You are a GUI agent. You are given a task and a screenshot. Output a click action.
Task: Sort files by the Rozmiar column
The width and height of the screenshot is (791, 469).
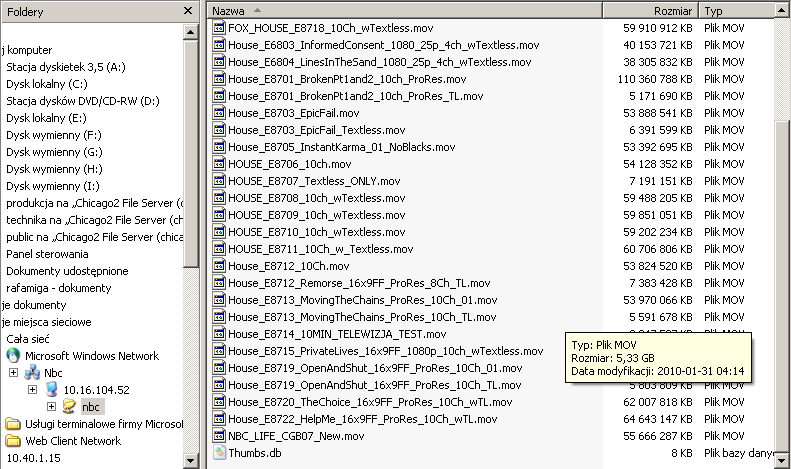650,9
